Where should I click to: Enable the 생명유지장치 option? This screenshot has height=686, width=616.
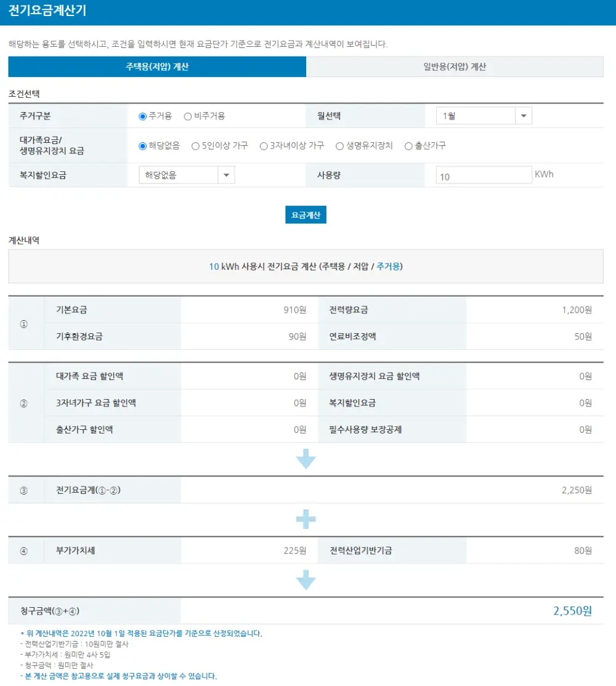339,146
